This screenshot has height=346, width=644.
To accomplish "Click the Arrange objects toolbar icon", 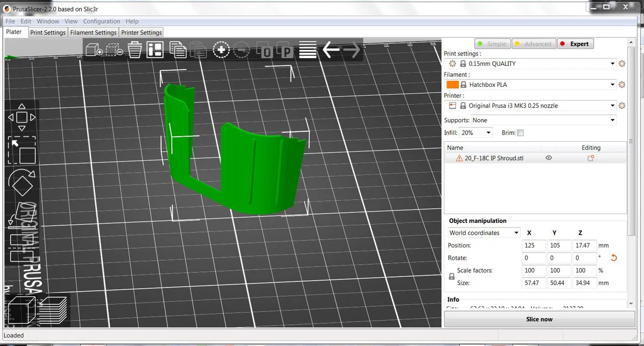I will pos(155,50).
